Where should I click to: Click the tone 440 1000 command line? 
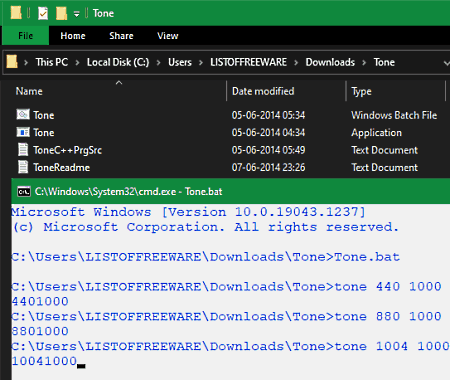(x=226, y=286)
